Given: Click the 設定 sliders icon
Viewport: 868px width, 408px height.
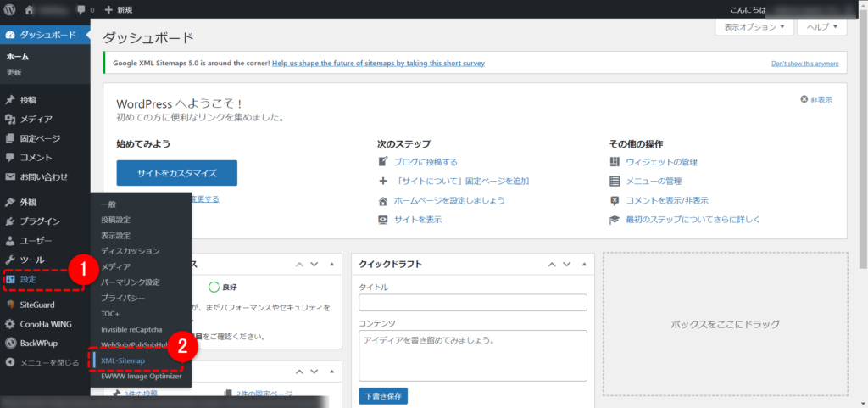Looking at the screenshot, I should [10, 280].
